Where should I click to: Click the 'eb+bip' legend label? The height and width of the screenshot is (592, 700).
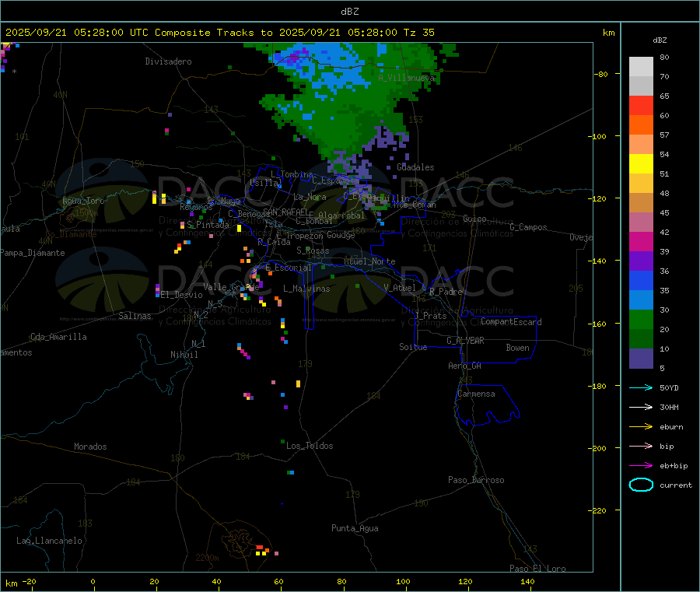pos(674,466)
